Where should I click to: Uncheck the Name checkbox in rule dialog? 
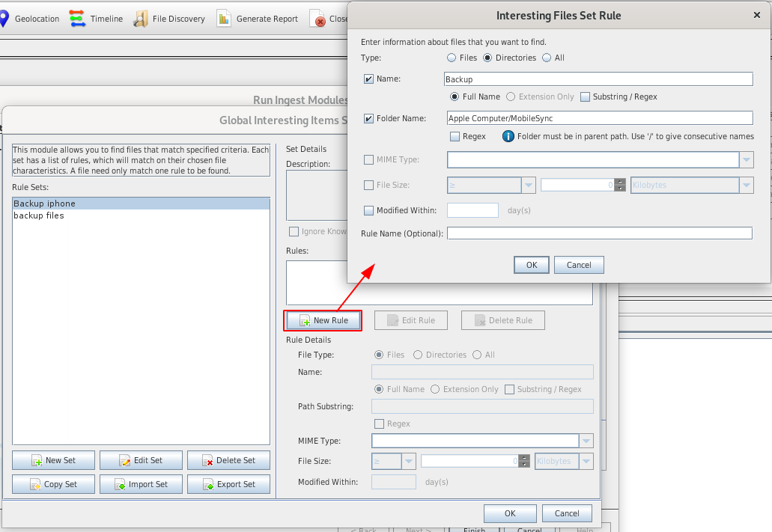pos(368,79)
